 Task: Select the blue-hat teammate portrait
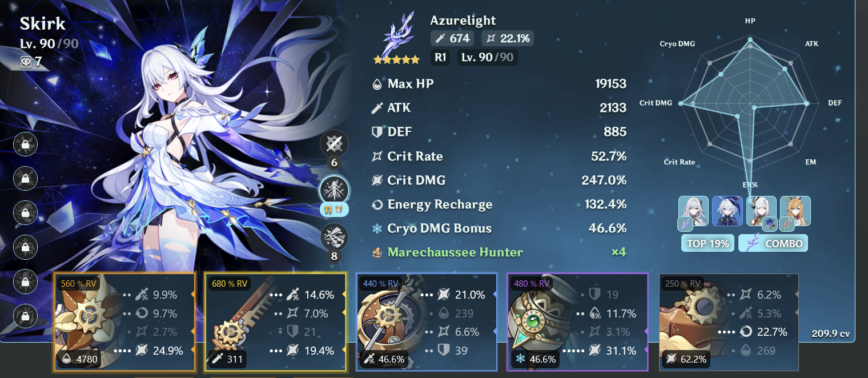pyautogui.click(x=728, y=212)
